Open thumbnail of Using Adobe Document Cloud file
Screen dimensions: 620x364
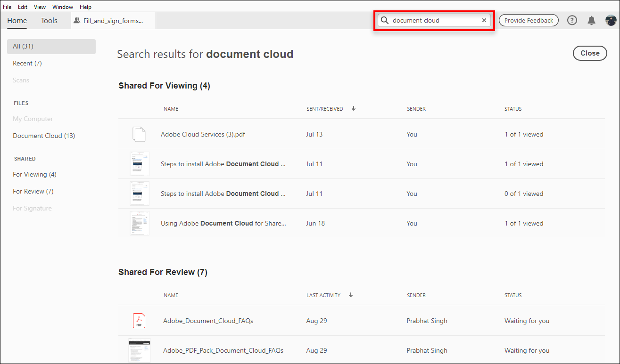[140, 223]
